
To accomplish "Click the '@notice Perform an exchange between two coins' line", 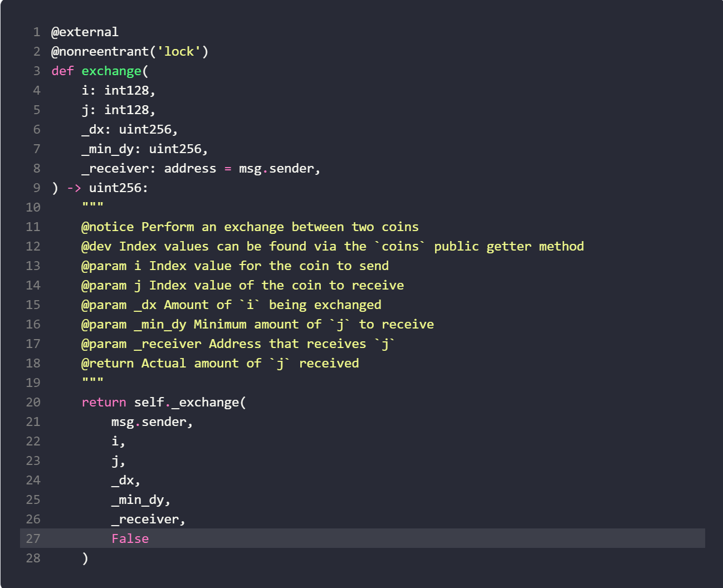I will coord(250,227).
